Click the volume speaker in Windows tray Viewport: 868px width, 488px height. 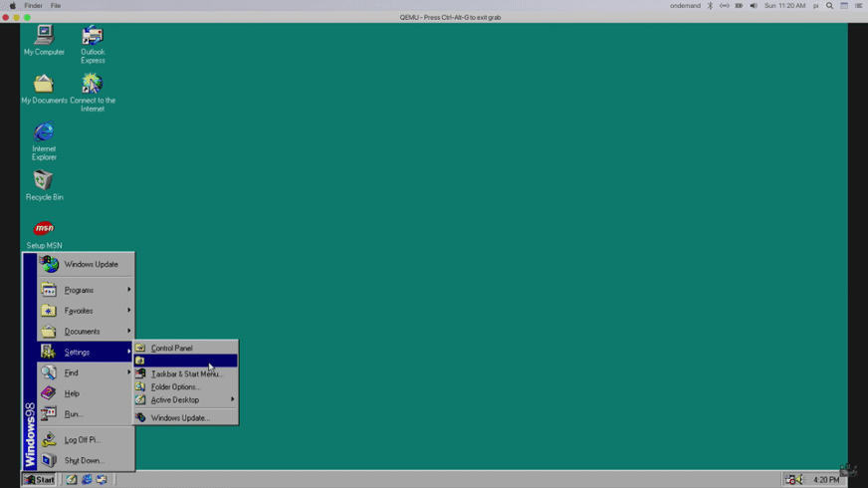tap(798, 480)
